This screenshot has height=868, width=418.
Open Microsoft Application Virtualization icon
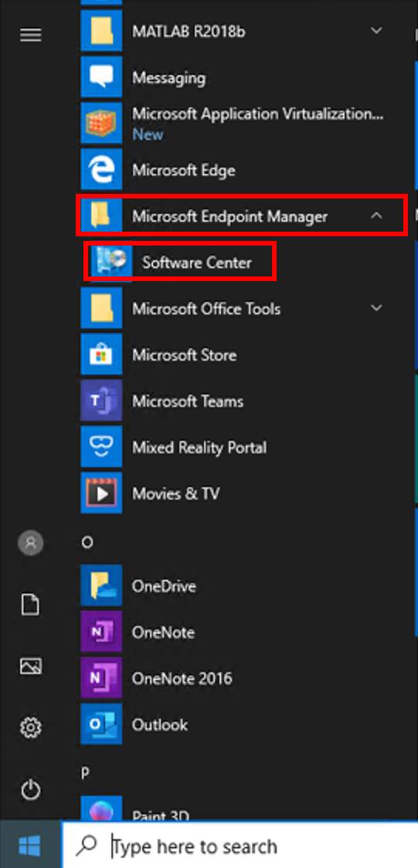101,124
